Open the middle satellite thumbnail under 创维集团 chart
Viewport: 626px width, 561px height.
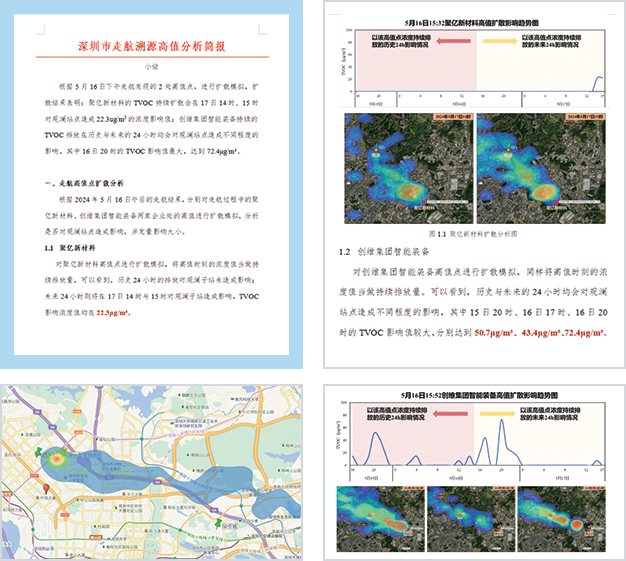(471, 519)
